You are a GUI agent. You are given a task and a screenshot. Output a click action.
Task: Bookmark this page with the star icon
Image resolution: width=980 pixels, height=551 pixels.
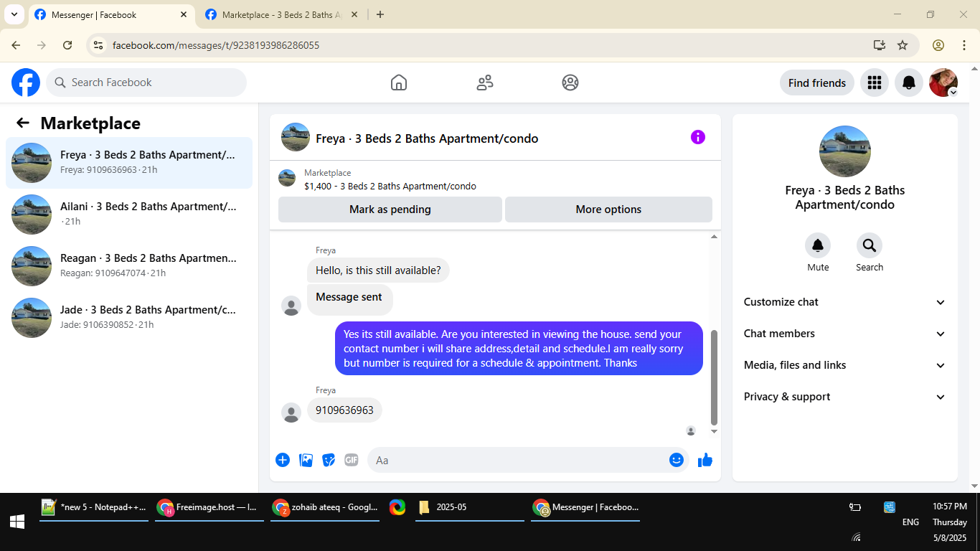[903, 45]
